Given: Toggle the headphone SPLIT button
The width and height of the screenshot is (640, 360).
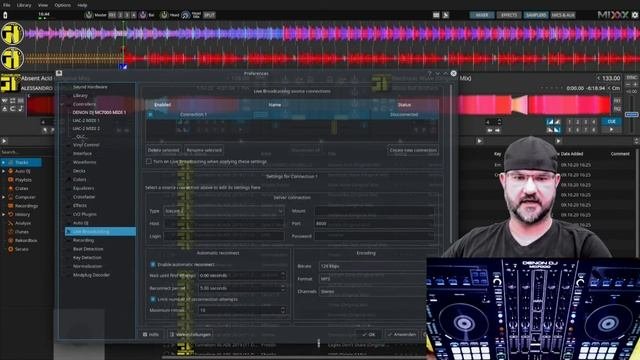Looking at the screenshot, I should click(209, 15).
